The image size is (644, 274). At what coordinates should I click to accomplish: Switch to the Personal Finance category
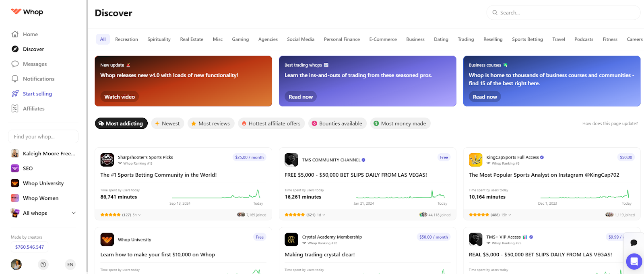click(342, 39)
